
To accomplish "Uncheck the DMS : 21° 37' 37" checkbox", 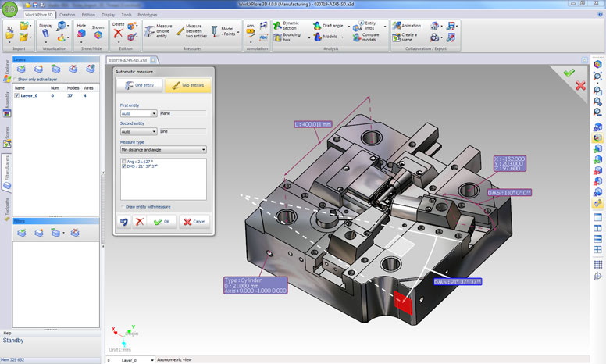I will pyautogui.click(x=124, y=166).
